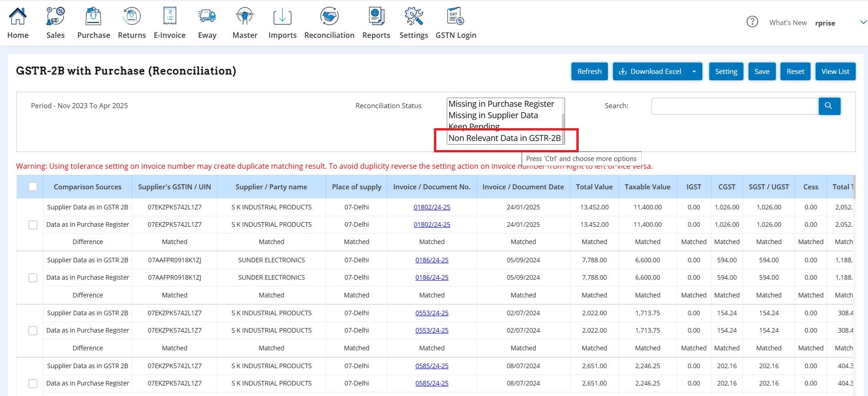The height and width of the screenshot is (396, 868).
Task: Click the Invoice / Document Date header
Action: tap(523, 187)
